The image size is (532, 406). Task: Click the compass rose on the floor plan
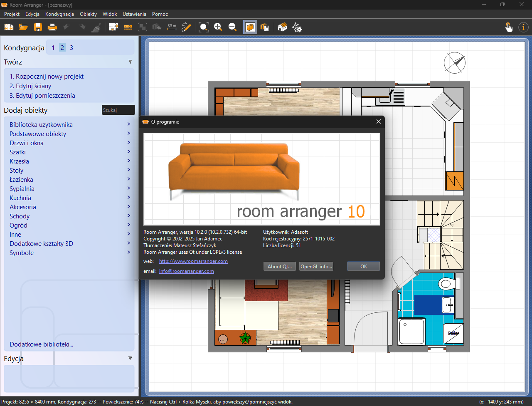point(455,63)
